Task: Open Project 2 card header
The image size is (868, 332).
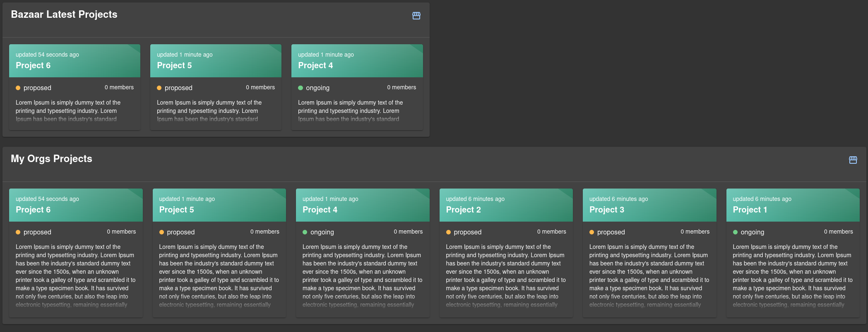Action: pos(506,205)
